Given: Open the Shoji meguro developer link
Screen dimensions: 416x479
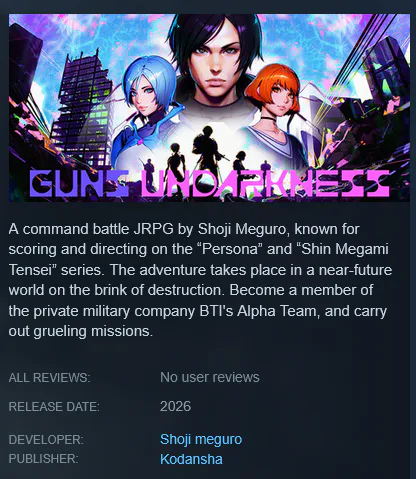Looking at the screenshot, I should click(201, 439).
